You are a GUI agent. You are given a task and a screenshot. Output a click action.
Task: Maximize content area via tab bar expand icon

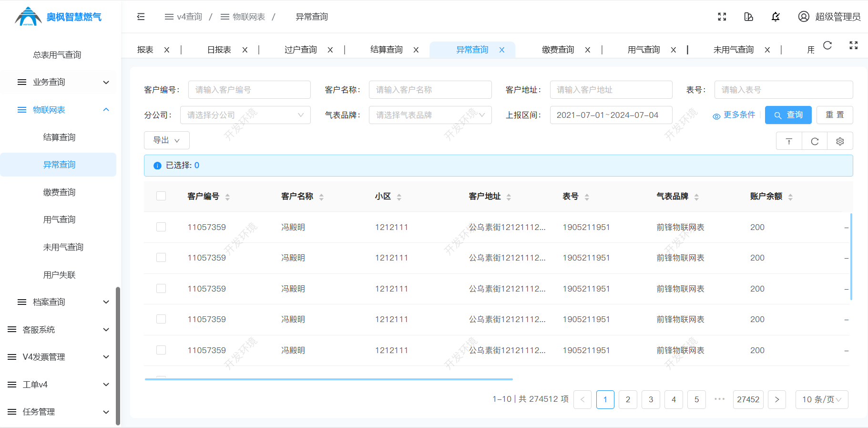(854, 45)
